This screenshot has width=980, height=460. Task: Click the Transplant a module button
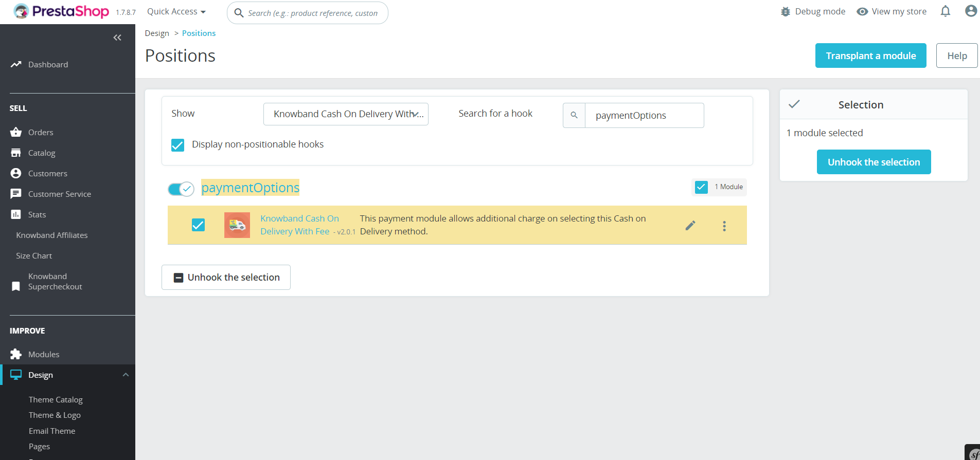[871, 56]
